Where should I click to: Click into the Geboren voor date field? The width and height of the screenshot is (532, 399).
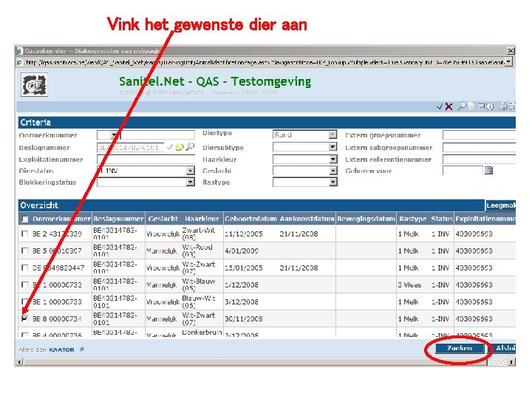tap(463, 171)
